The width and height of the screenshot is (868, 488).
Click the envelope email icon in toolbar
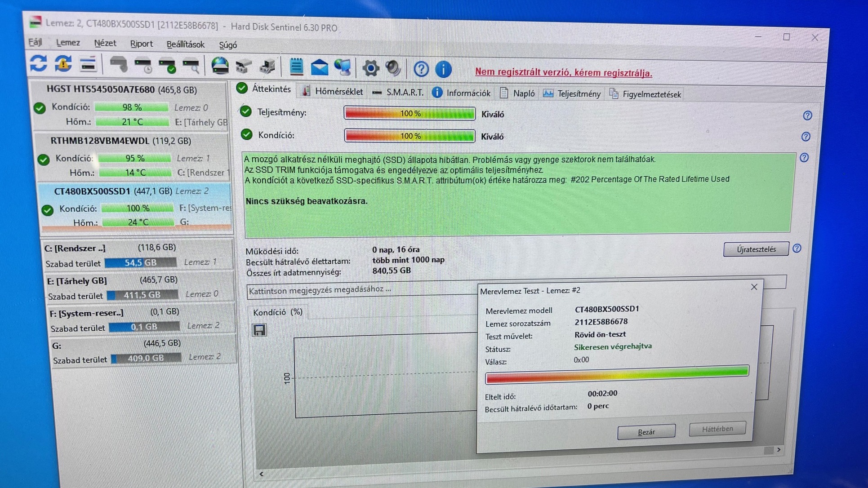(319, 68)
